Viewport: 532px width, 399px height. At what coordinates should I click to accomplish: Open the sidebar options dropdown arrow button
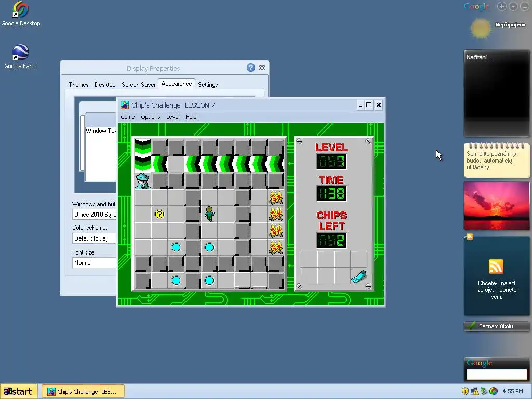click(x=513, y=6)
